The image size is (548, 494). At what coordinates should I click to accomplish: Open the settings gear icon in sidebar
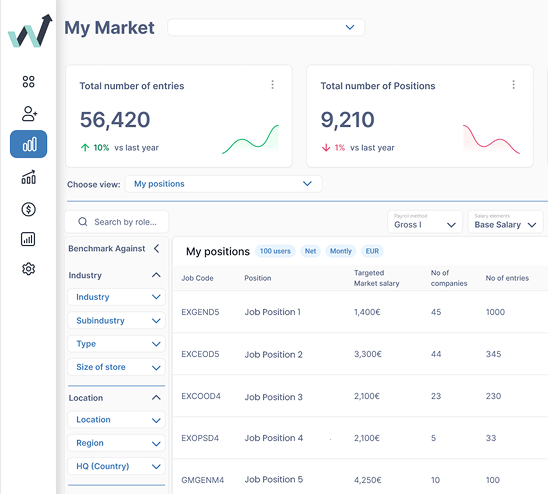[x=28, y=269]
